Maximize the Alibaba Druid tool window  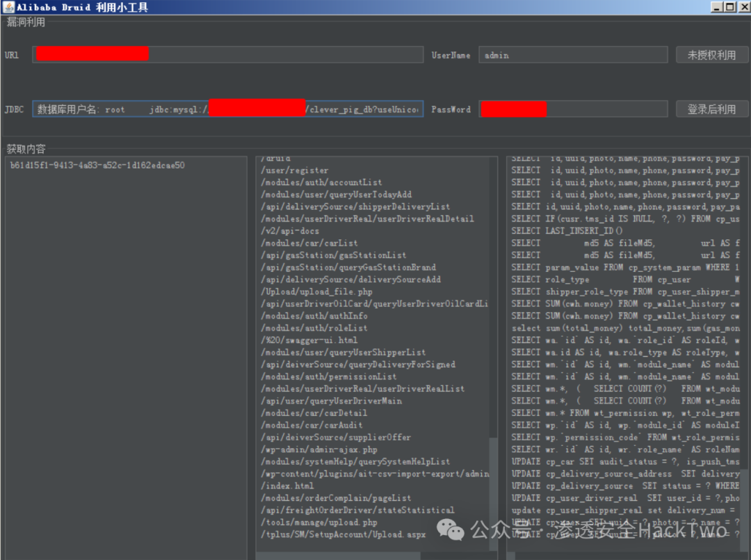pyautogui.click(x=730, y=7)
